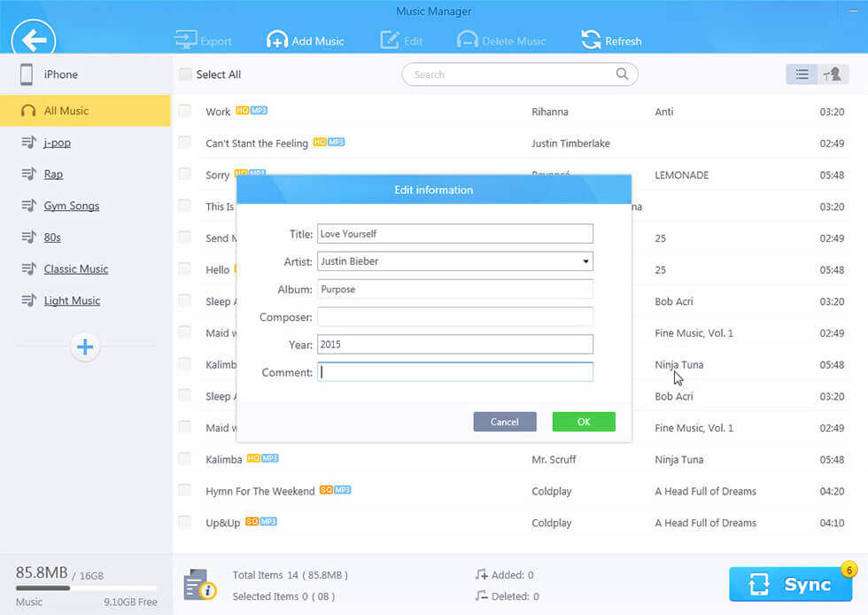Go back with the arrow button

tap(34, 39)
